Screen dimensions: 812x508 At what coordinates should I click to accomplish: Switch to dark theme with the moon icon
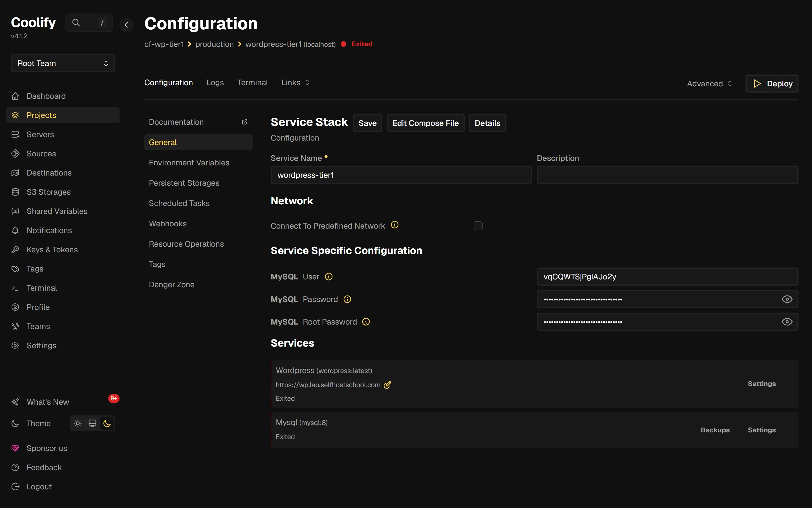tap(107, 423)
